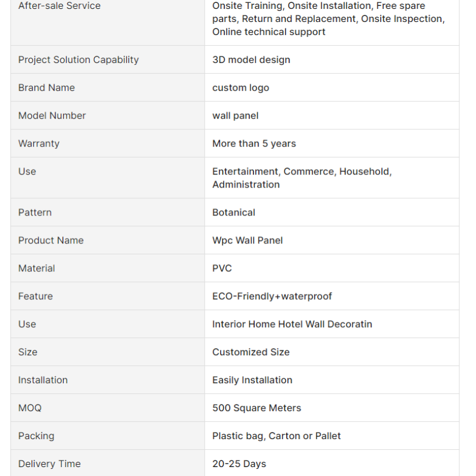Select the 'custom logo' value
This screenshot has width=476, height=476.
241,87
